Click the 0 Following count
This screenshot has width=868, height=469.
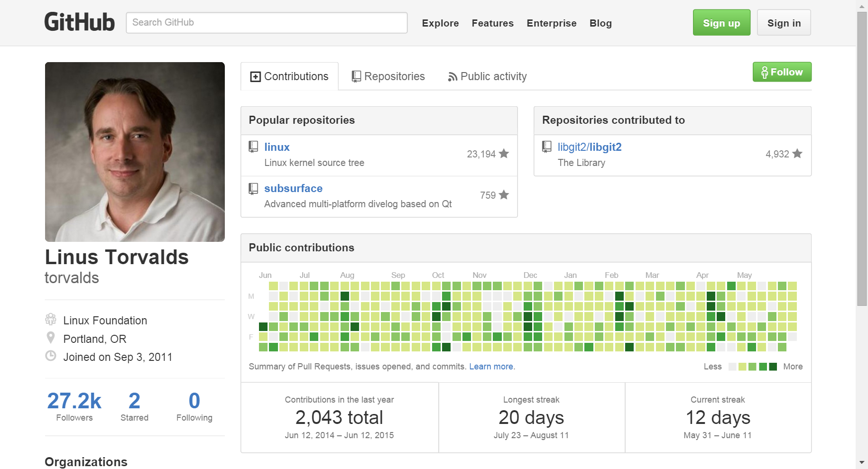click(194, 406)
